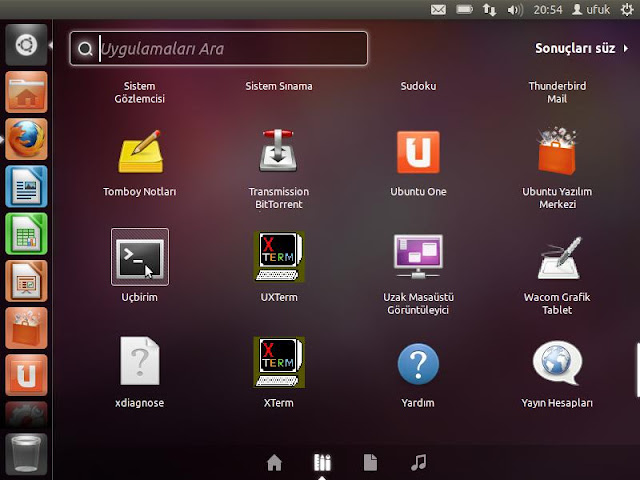Open the Trash in the launcher

click(27, 454)
